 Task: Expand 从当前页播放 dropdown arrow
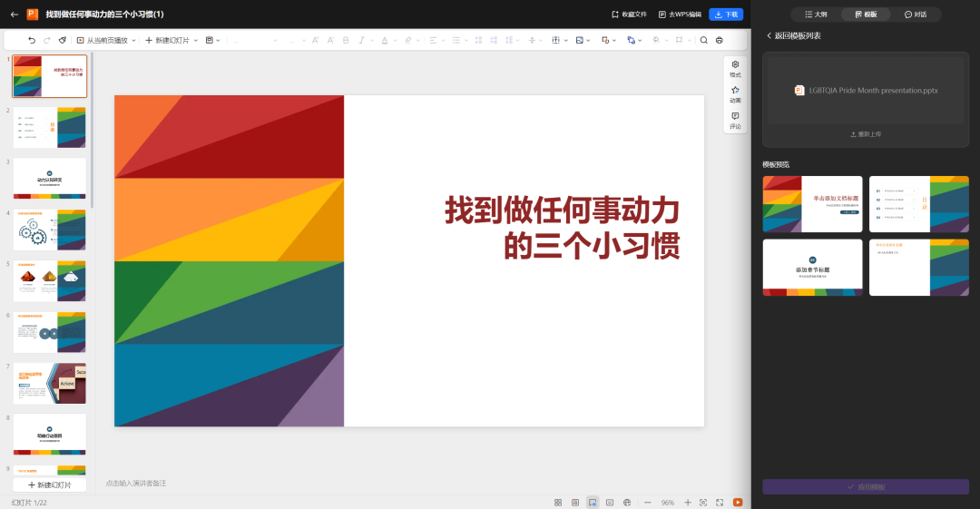pos(135,40)
